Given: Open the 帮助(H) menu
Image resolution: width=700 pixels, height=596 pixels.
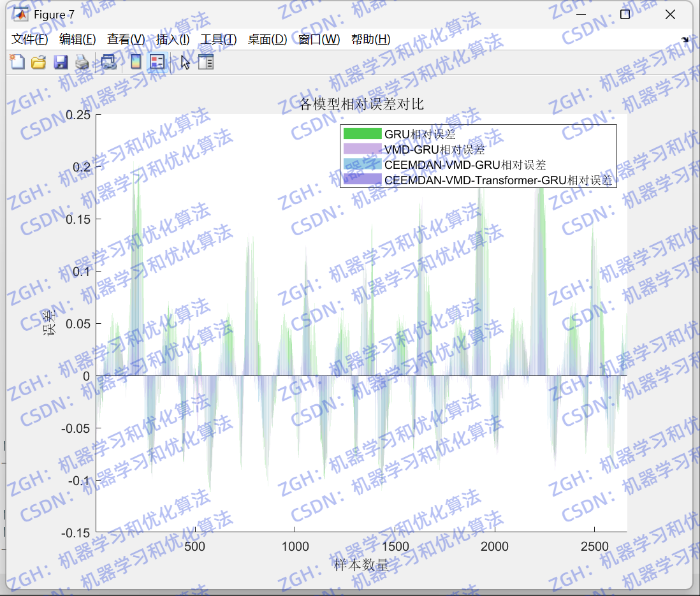Looking at the screenshot, I should (x=370, y=40).
